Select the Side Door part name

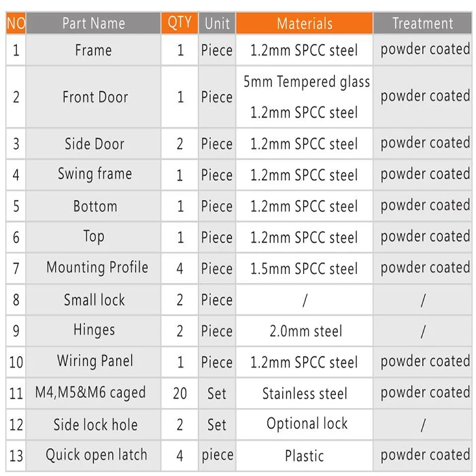[95, 144]
